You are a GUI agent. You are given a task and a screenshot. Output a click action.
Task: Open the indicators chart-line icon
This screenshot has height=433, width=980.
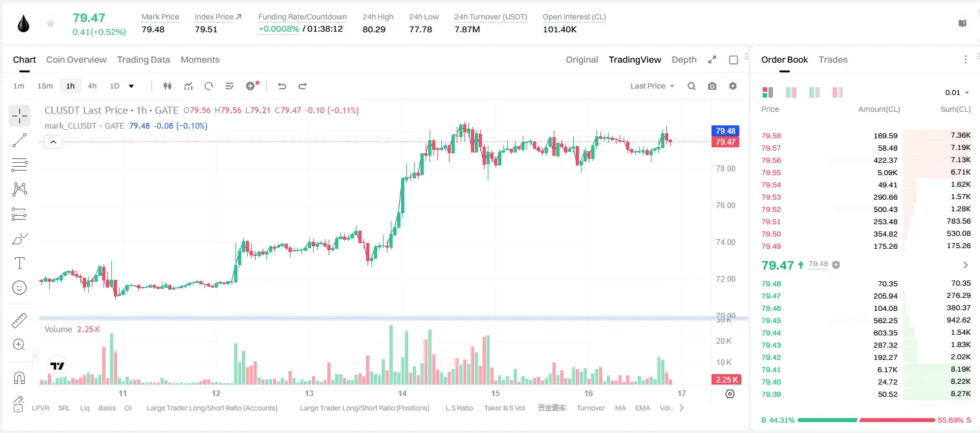tap(188, 86)
